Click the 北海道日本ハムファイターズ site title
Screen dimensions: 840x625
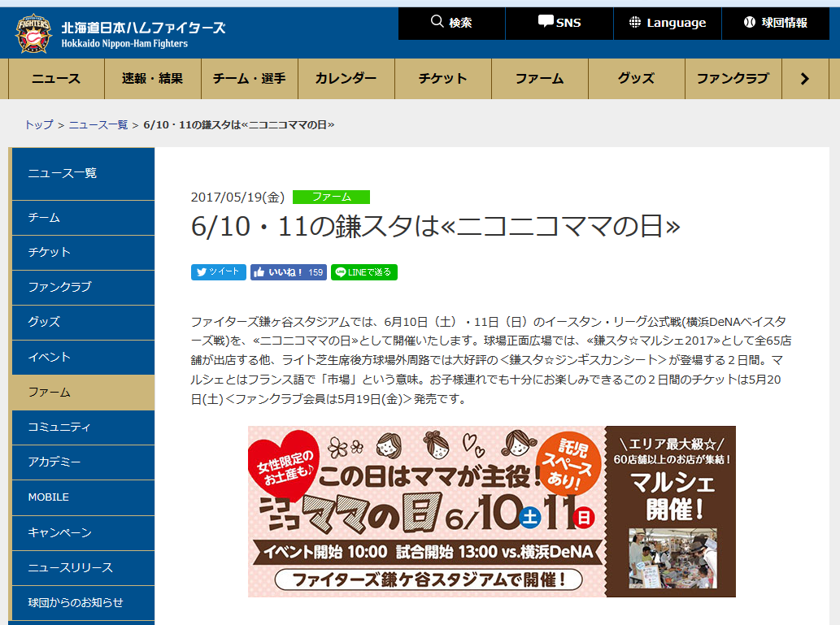click(x=143, y=28)
